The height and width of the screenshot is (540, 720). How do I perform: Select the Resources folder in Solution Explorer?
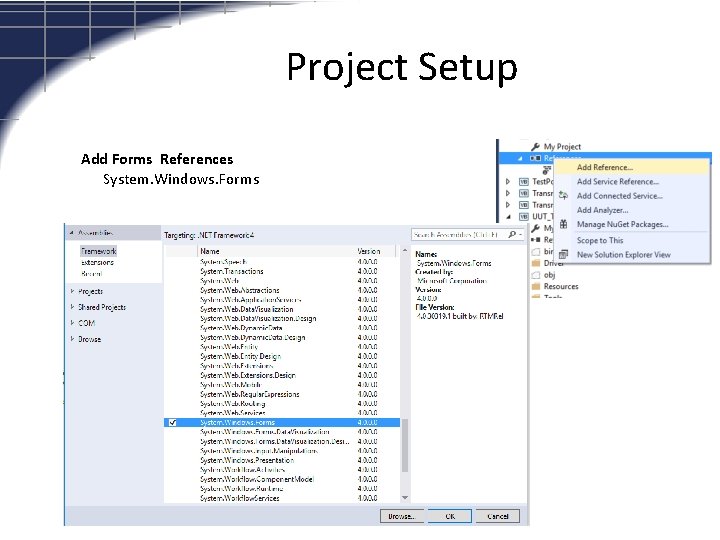[x=561, y=287]
